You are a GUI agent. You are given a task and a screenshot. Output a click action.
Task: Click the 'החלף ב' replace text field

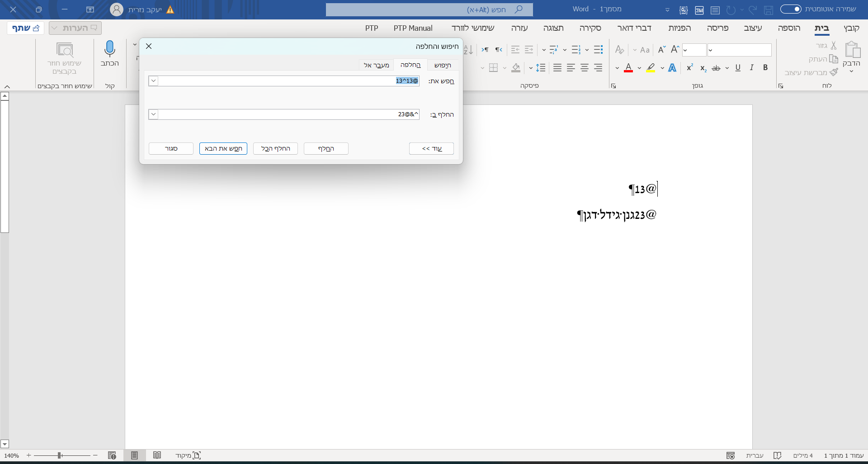coord(289,114)
